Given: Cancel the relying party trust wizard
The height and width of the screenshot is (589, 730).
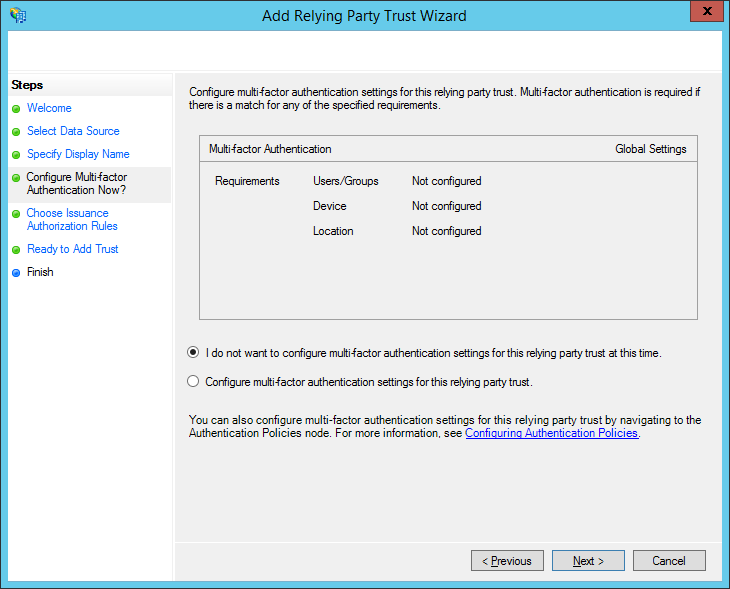Looking at the screenshot, I should click(x=668, y=561).
